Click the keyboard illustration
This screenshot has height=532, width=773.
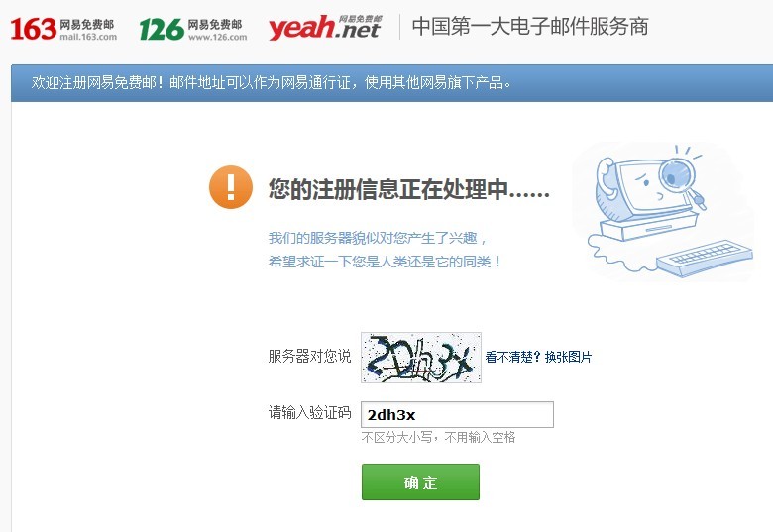pyautogui.click(x=705, y=259)
